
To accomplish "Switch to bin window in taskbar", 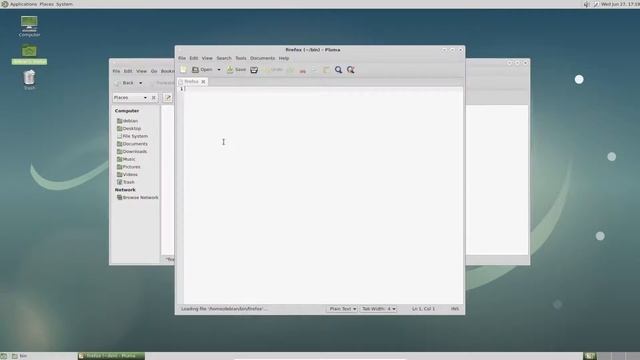I will pyautogui.click(x=20, y=356).
